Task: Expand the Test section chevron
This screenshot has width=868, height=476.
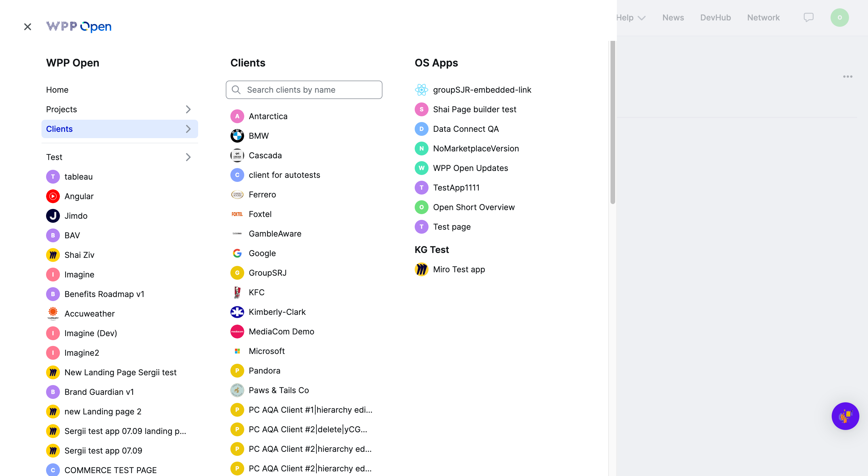Action: click(188, 157)
